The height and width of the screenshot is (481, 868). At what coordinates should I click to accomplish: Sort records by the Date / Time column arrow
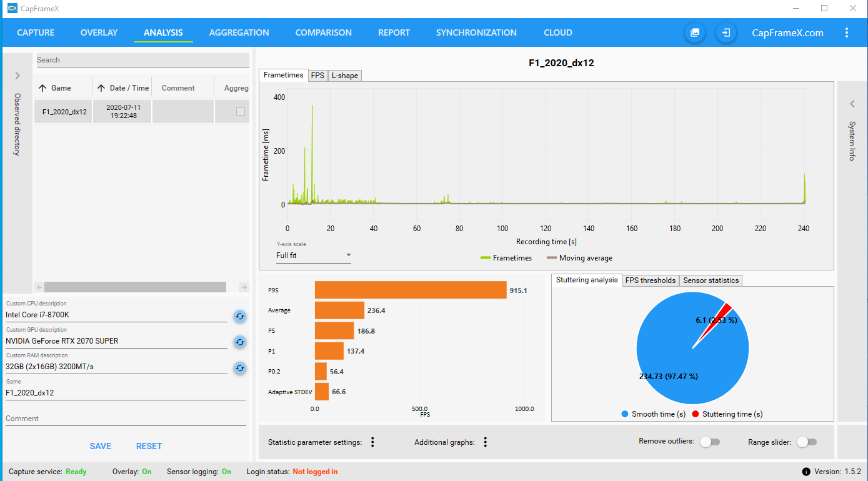pyautogui.click(x=101, y=88)
